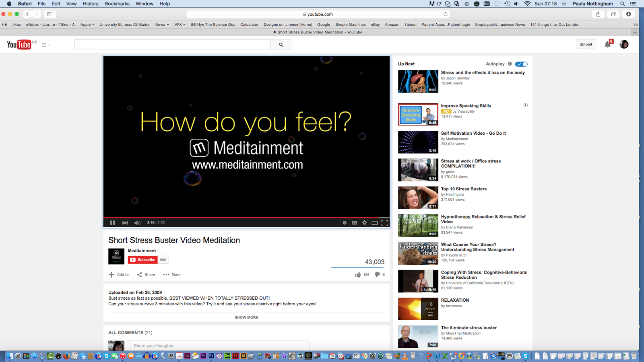Go back in Safari
This screenshot has width=644, height=362.
tap(27, 14)
